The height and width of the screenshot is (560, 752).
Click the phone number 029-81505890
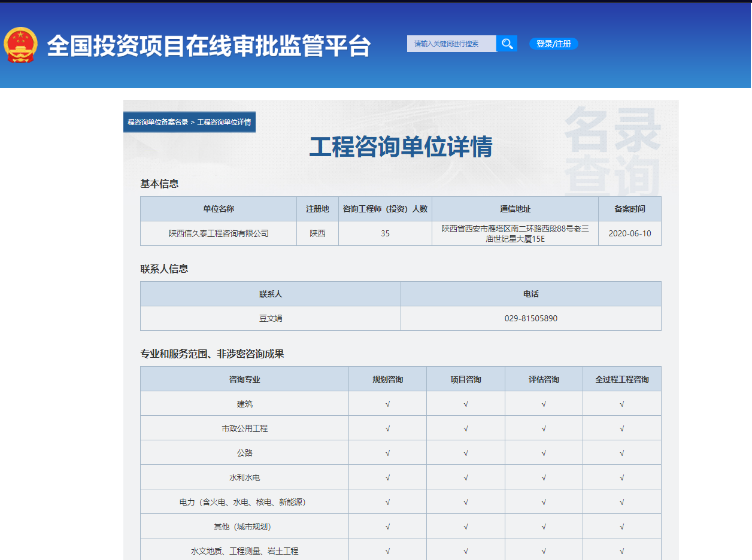pyautogui.click(x=530, y=318)
